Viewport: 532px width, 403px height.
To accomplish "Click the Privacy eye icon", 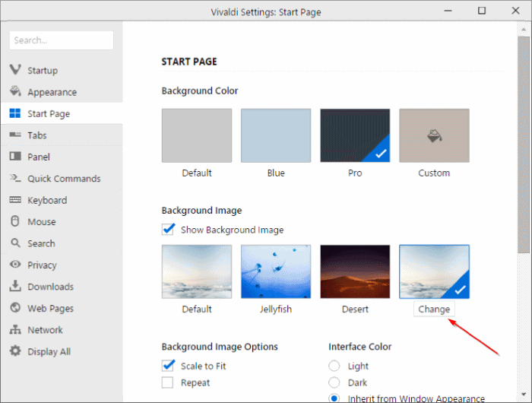I will pyautogui.click(x=15, y=264).
